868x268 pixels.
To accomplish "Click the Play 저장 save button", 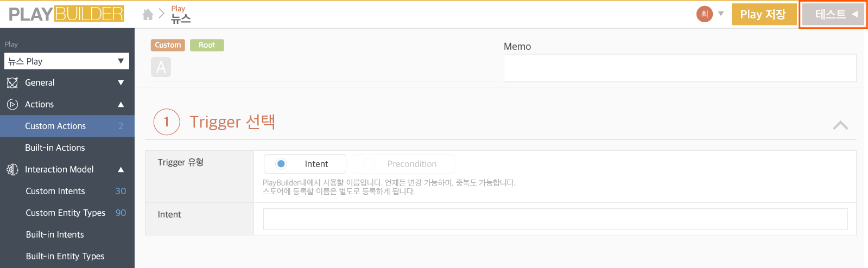I will click(763, 15).
